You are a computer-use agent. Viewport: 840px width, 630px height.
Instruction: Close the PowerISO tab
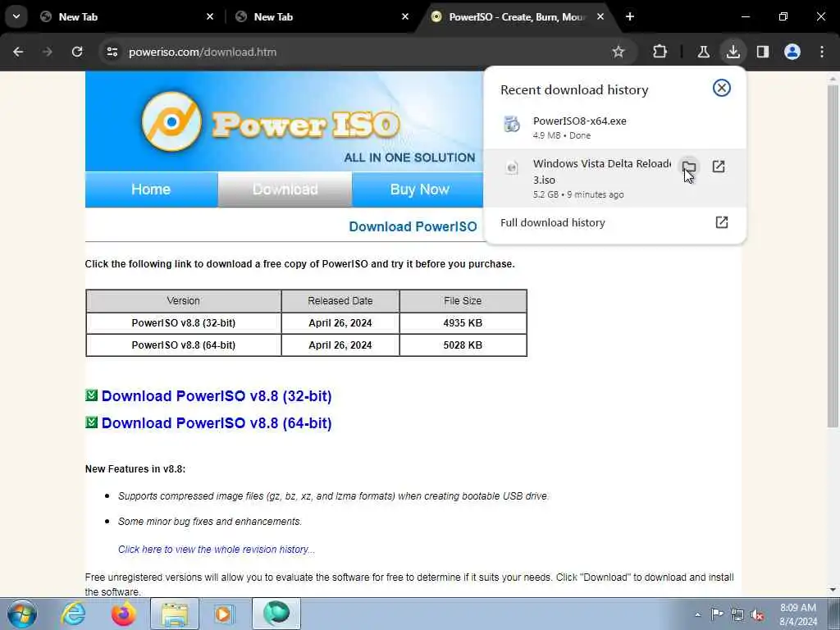coord(600,16)
